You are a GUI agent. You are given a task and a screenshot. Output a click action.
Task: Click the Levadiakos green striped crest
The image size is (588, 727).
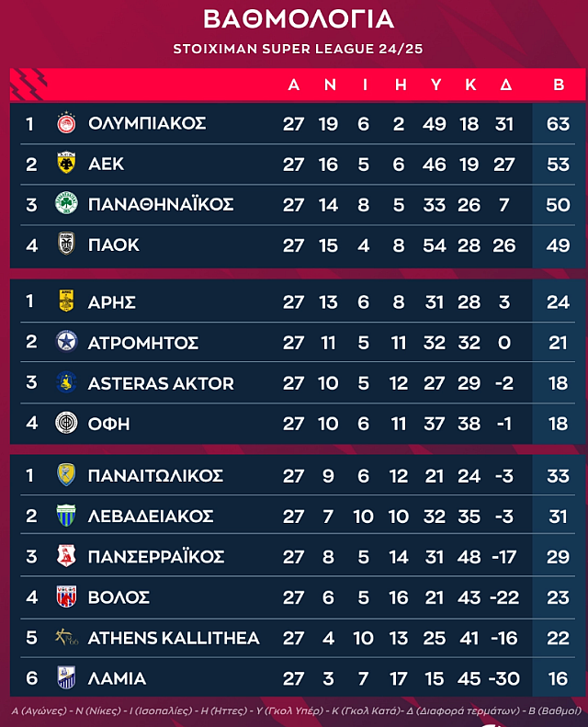(x=66, y=515)
